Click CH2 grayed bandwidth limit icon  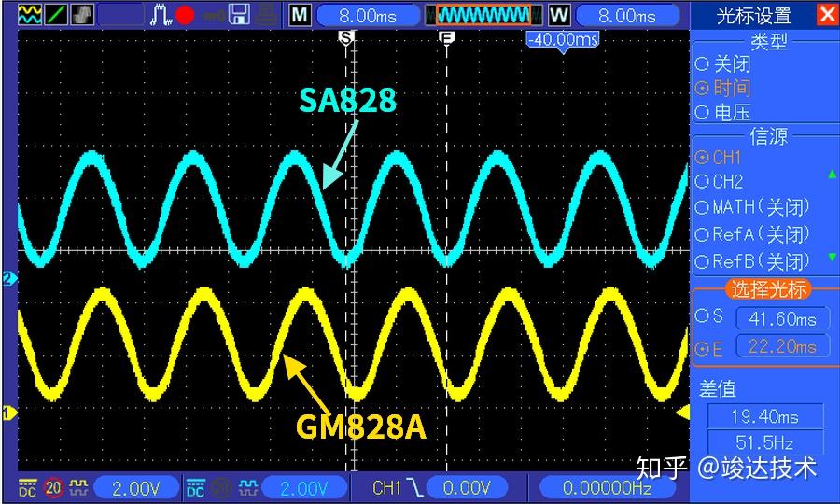coord(221,487)
